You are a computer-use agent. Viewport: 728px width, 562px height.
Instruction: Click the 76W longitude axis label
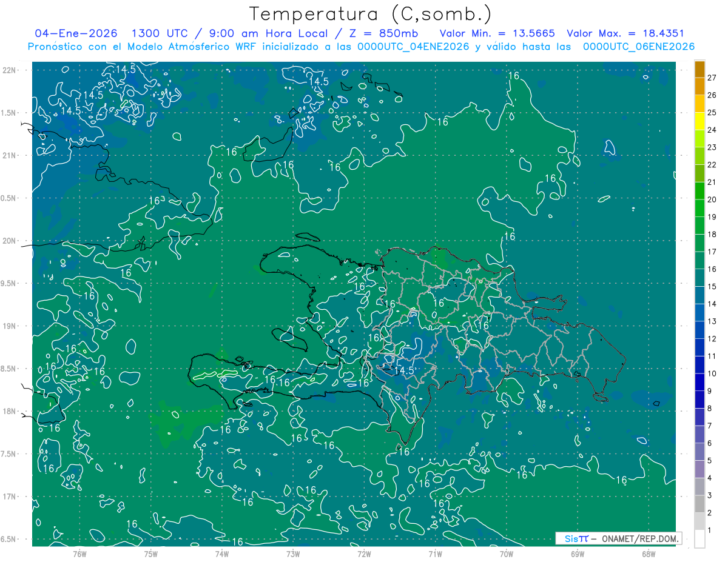pyautogui.click(x=79, y=554)
